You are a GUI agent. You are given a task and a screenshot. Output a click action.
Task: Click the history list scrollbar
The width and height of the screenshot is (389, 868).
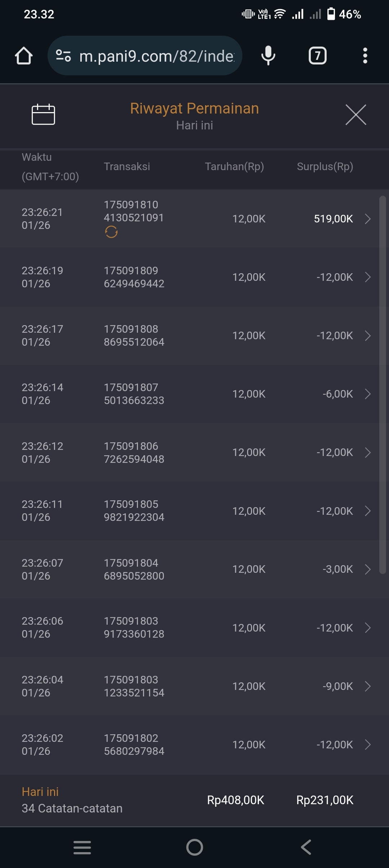tap(383, 384)
